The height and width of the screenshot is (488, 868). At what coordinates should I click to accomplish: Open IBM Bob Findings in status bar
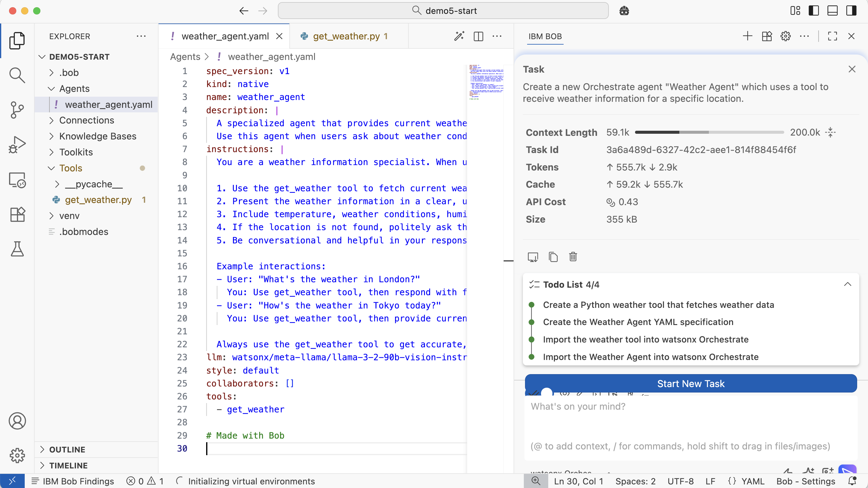click(x=73, y=481)
